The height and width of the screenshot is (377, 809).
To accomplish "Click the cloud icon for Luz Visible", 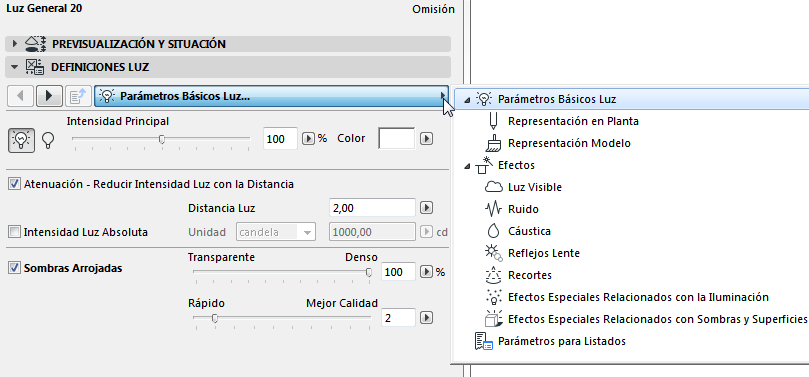I will pyautogui.click(x=494, y=187).
